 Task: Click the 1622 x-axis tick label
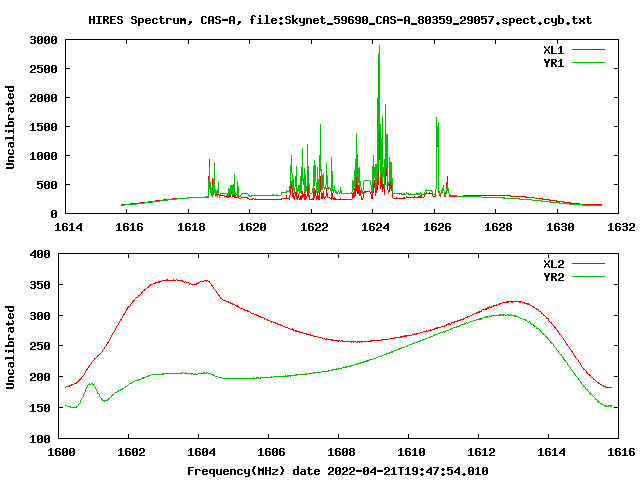click(314, 227)
